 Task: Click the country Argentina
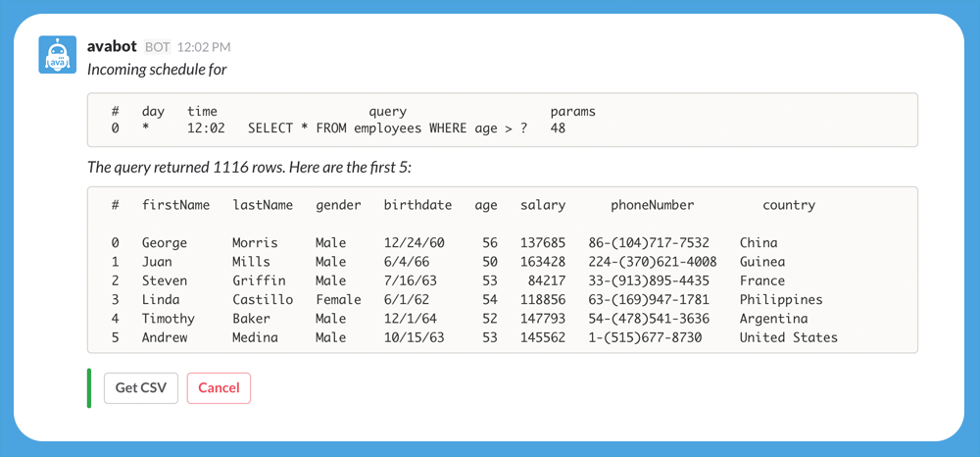[774, 318]
